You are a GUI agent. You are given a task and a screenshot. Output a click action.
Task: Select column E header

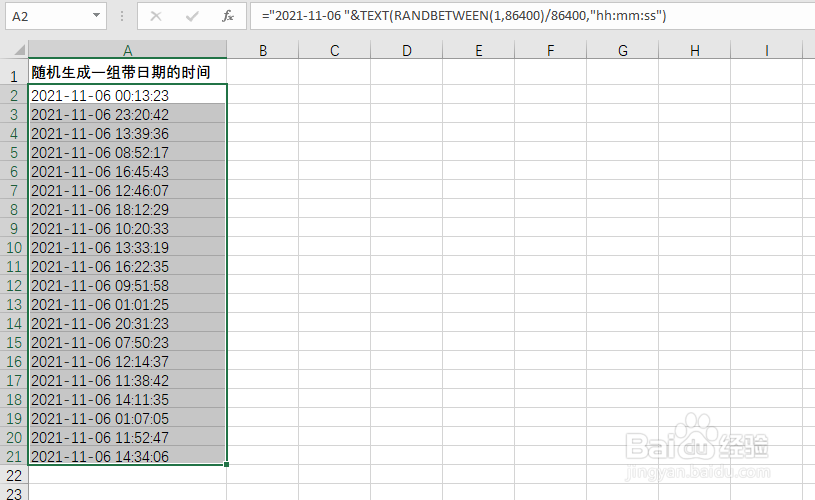click(478, 50)
